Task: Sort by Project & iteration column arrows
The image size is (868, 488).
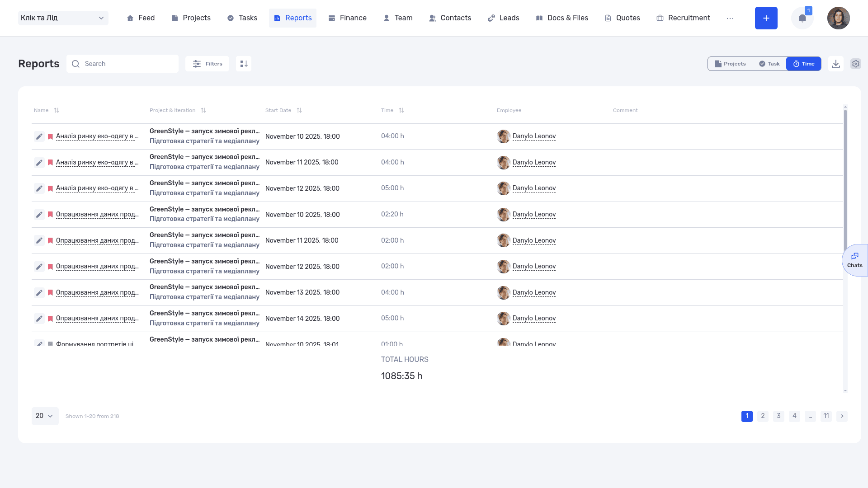Action: tap(203, 110)
